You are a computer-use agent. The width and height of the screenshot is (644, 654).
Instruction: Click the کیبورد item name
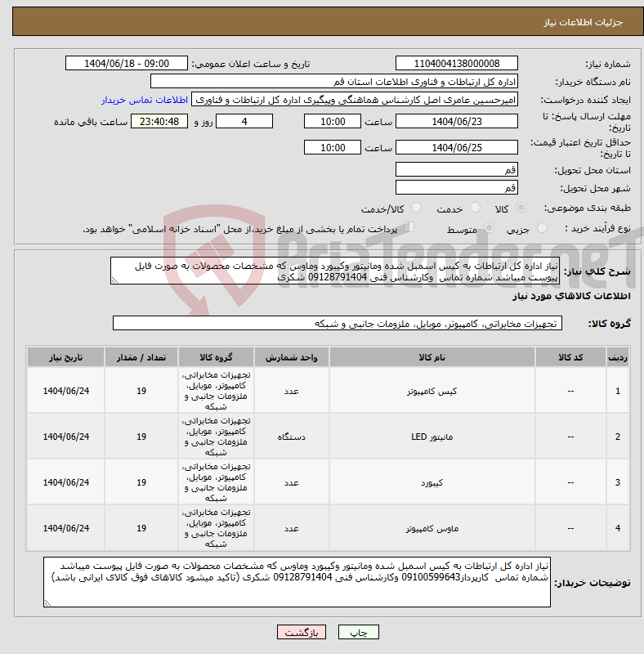(432, 482)
